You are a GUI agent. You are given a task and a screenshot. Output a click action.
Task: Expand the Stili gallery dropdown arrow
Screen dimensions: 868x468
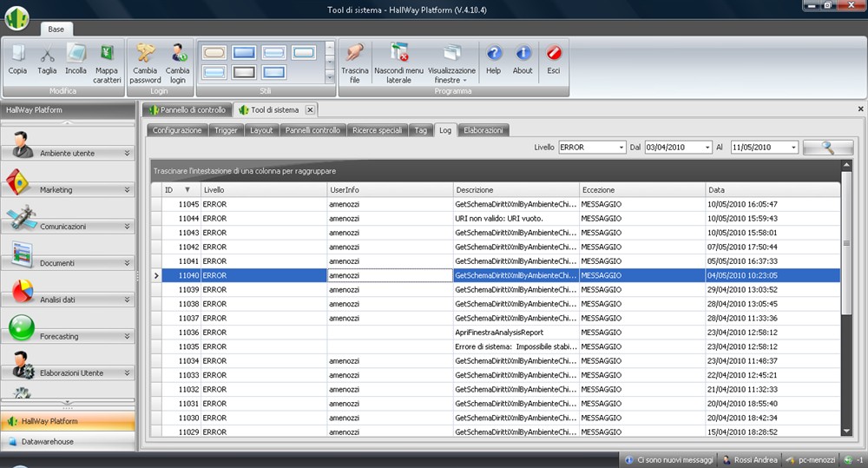(330, 77)
